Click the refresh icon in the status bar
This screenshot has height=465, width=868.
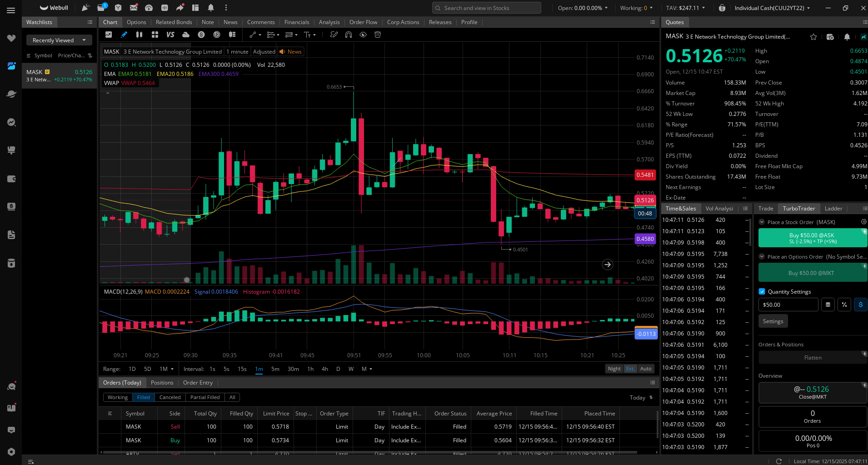[x=778, y=461]
